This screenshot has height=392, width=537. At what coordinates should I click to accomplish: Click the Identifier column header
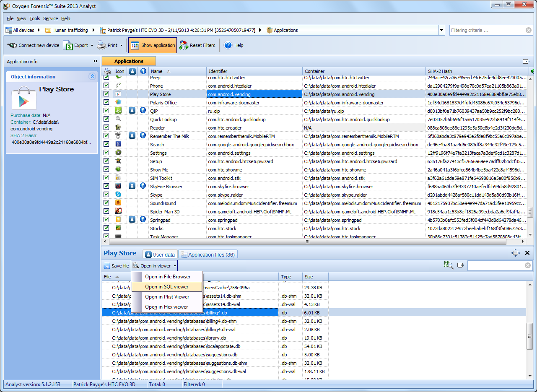[x=254, y=71]
